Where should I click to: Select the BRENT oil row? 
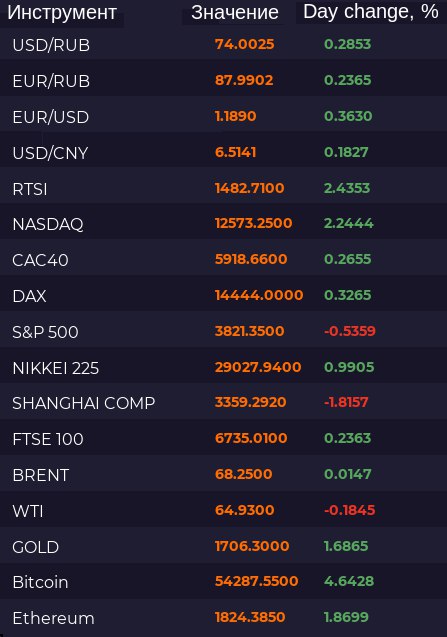224,474
